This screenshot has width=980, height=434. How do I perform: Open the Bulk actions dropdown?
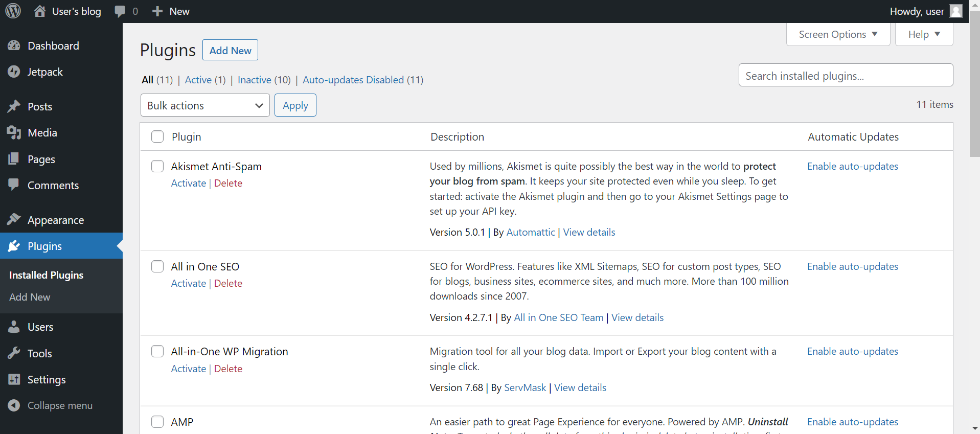tap(205, 105)
